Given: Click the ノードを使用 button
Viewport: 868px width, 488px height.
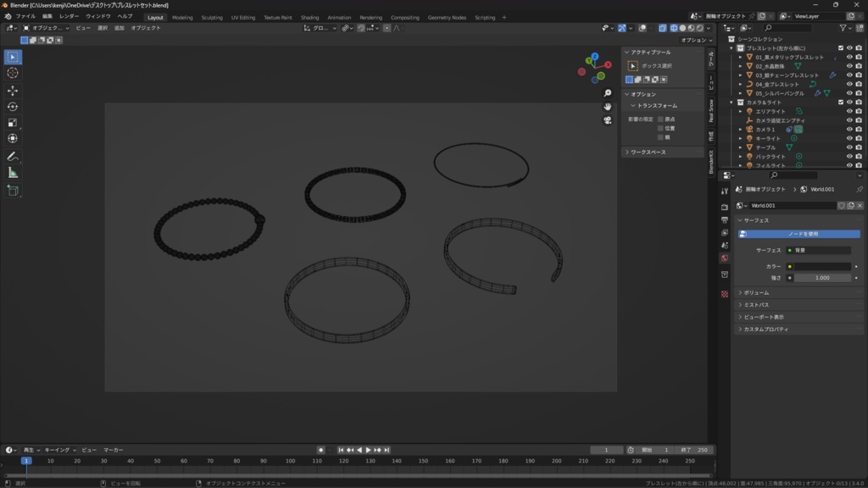Looking at the screenshot, I should click(803, 234).
